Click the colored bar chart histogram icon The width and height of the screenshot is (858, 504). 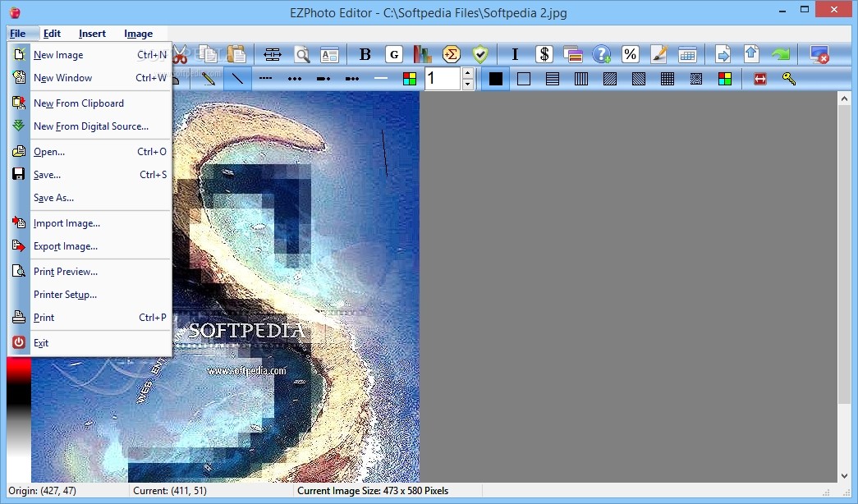(x=423, y=54)
